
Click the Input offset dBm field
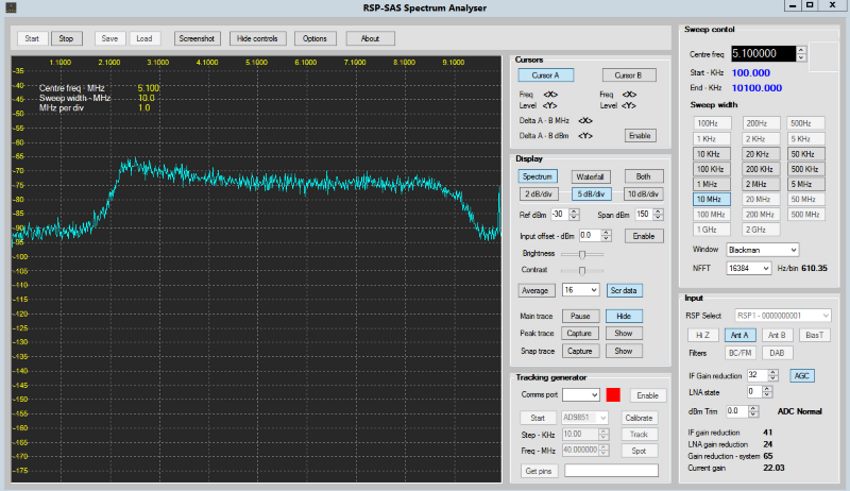(x=590, y=236)
